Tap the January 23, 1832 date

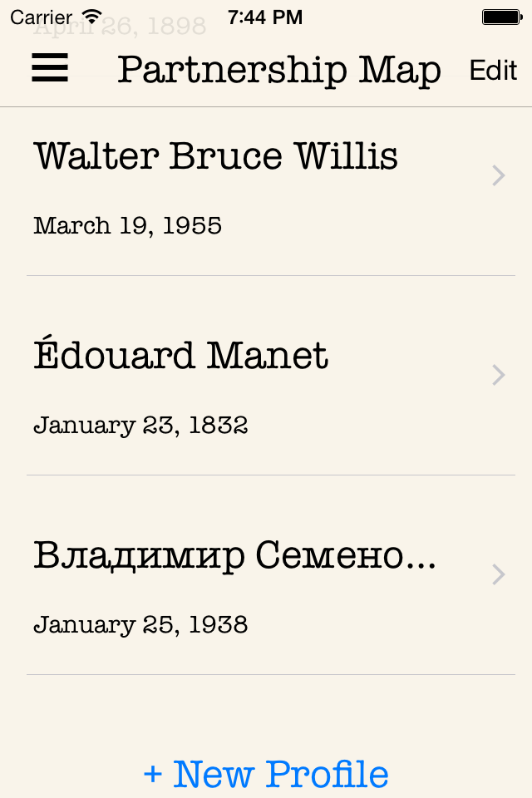tap(140, 426)
